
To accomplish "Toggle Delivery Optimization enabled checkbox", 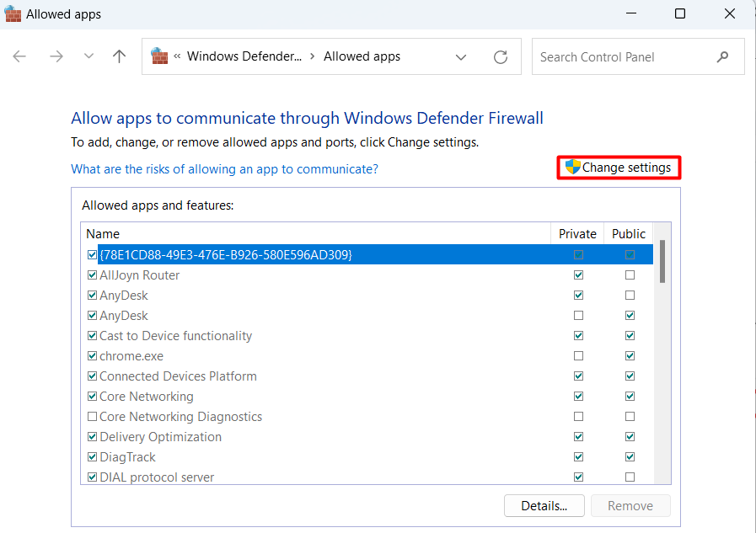I will 92,437.
